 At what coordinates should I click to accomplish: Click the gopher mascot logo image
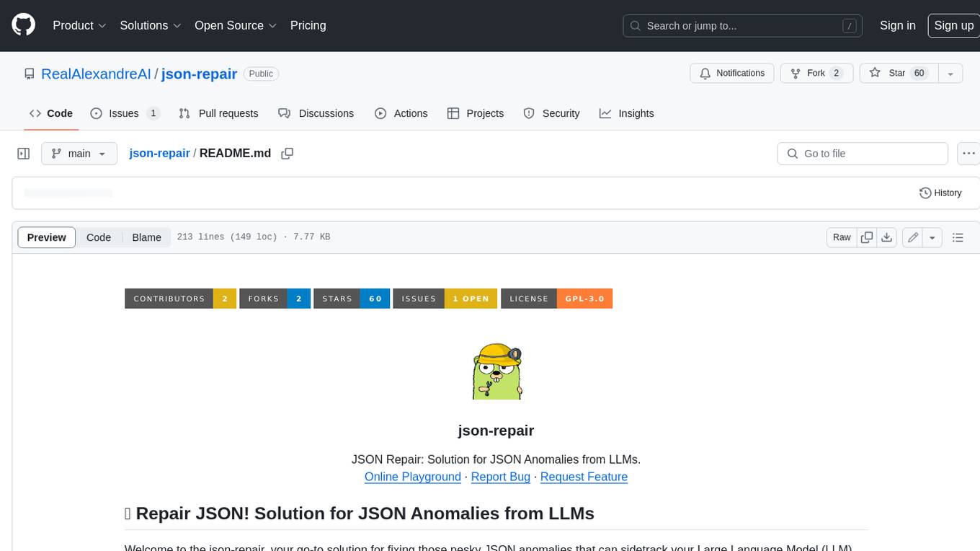(x=496, y=371)
